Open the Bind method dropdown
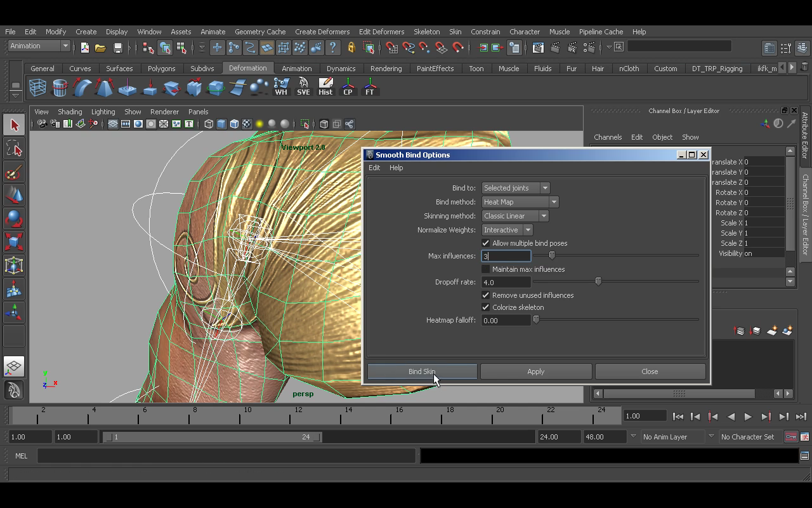Screen dimensions: 812x508 (553, 201)
